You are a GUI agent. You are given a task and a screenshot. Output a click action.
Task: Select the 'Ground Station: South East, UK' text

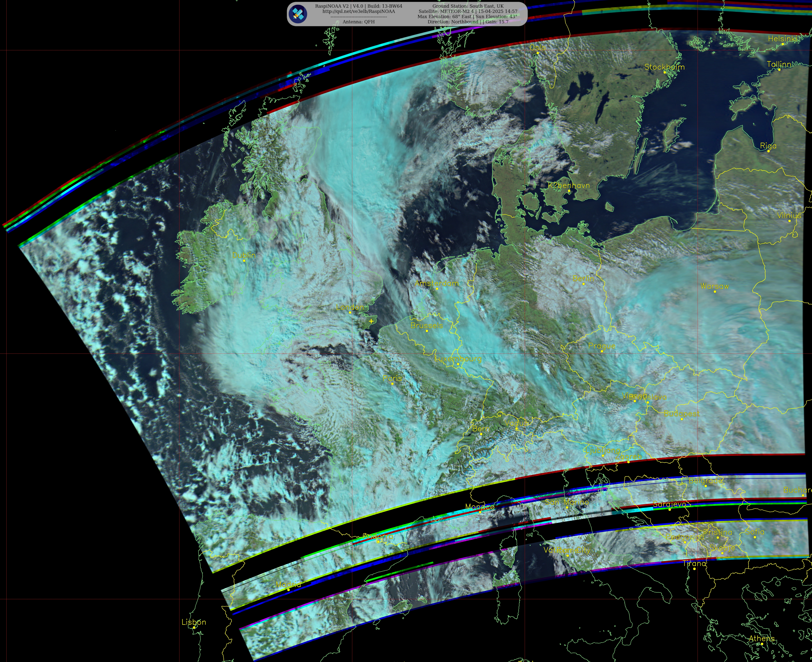coord(468,6)
